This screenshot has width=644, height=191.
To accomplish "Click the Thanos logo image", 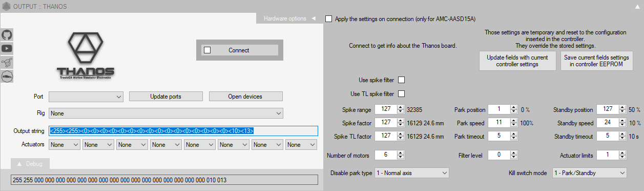I will (86, 56).
